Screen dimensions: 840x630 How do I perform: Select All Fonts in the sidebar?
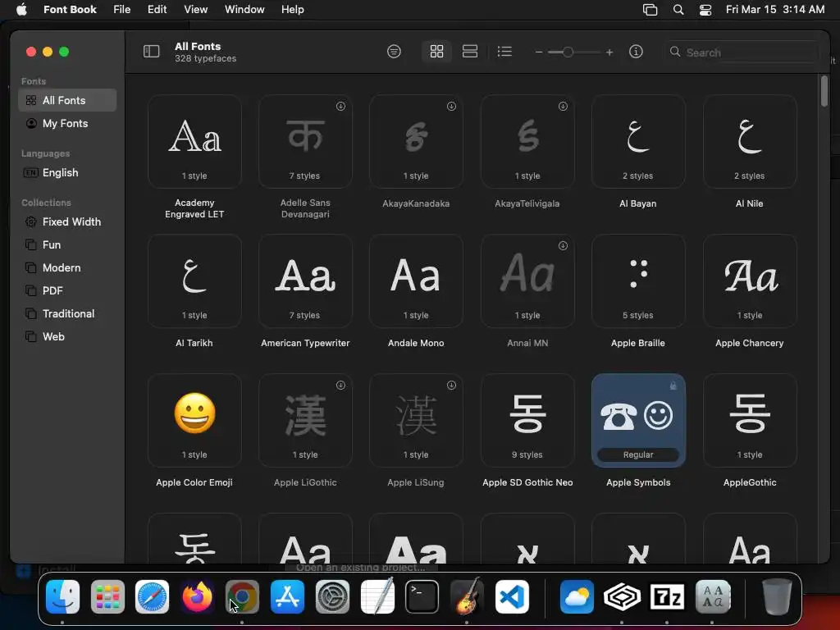click(67, 100)
